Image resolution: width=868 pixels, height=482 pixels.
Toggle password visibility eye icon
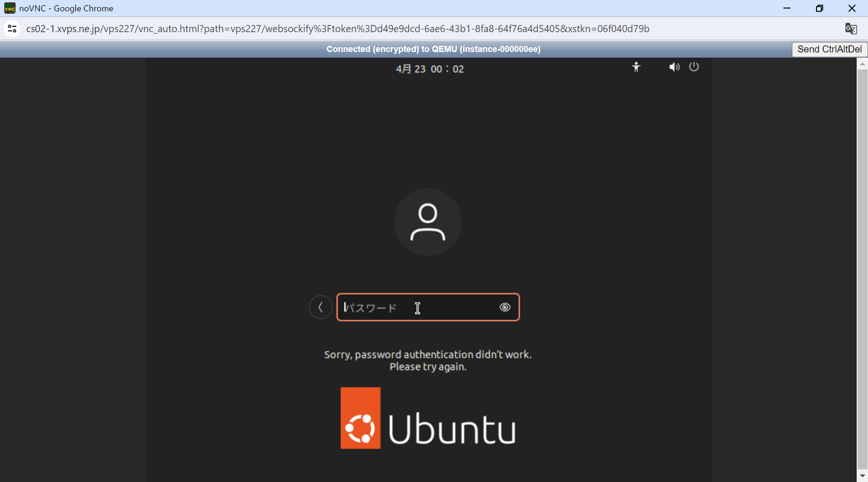click(505, 307)
